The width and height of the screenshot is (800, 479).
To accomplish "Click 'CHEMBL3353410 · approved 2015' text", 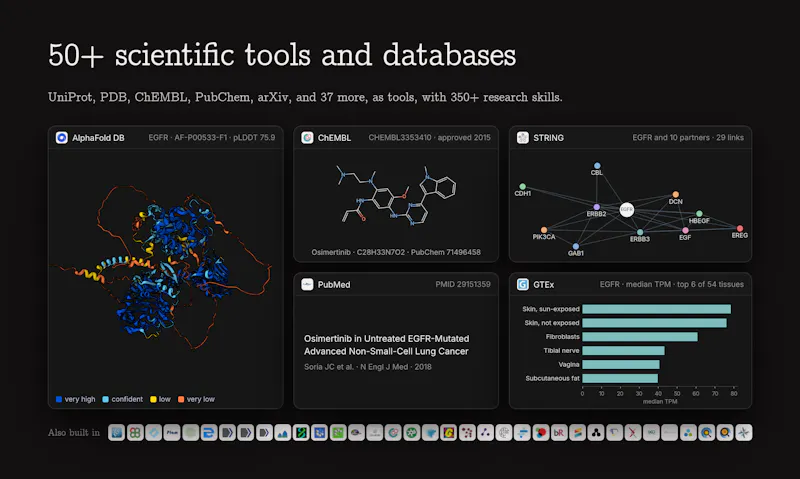I will pos(430,138).
